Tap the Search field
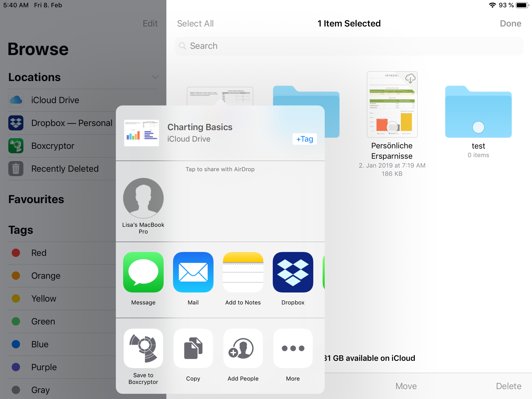The image size is (532, 399). [x=349, y=46]
